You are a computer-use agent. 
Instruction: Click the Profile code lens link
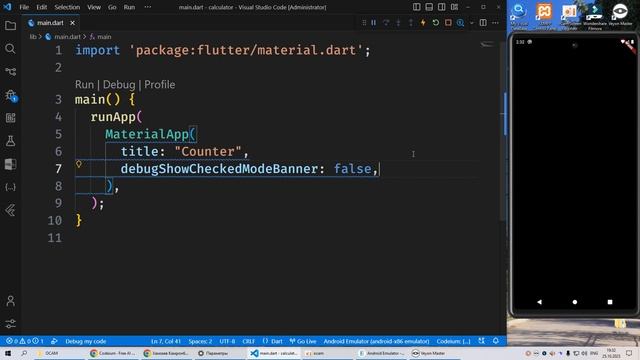click(160, 84)
